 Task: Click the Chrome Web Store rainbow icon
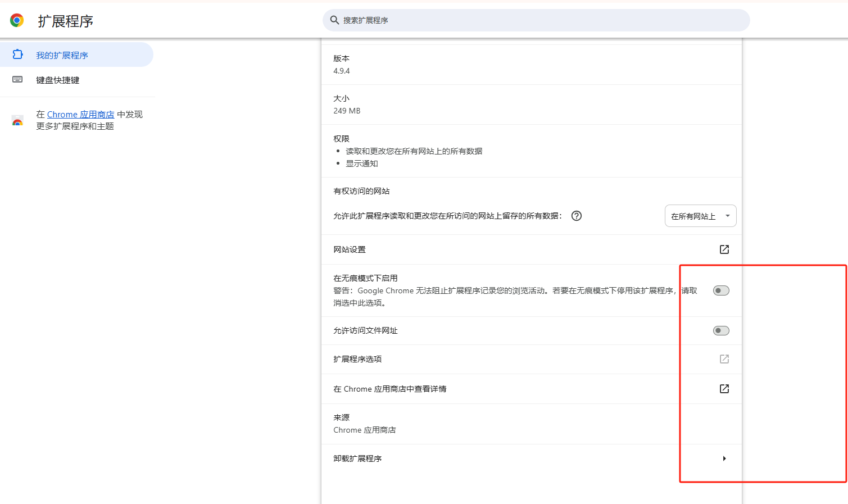click(17, 121)
